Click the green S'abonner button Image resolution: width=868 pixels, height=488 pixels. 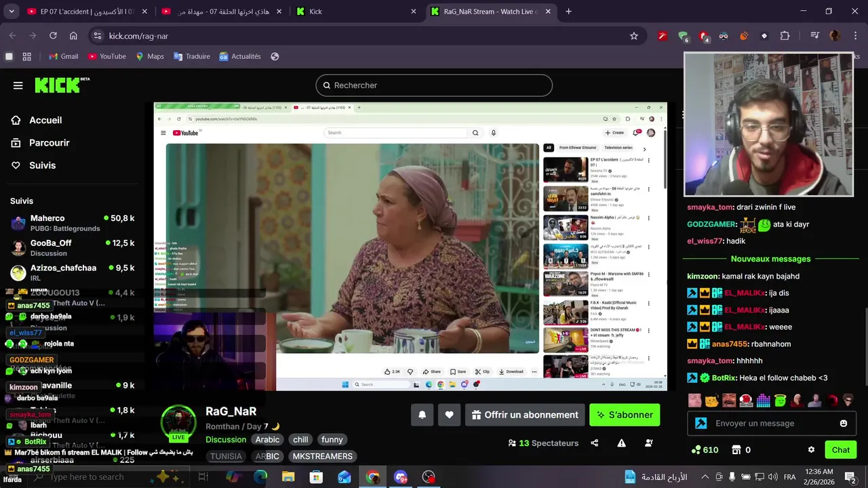625,415
